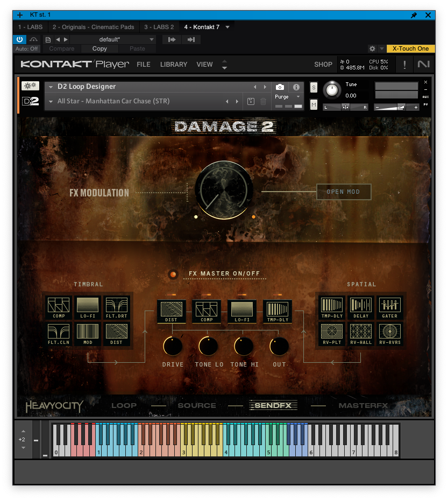This screenshot has height=500, width=448.
Task: Open the All Star snapshot dropdown
Action: (x=51, y=102)
